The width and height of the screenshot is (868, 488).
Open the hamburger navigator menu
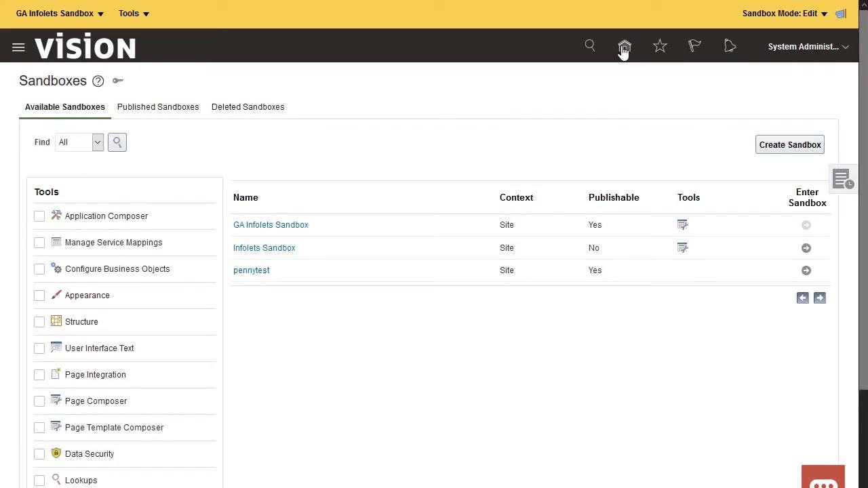click(x=18, y=47)
